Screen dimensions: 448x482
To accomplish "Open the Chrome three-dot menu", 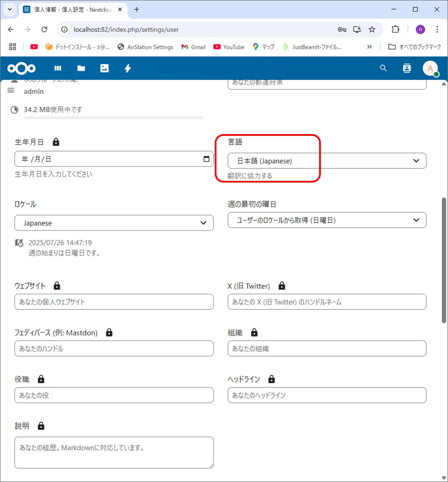I will [x=437, y=29].
